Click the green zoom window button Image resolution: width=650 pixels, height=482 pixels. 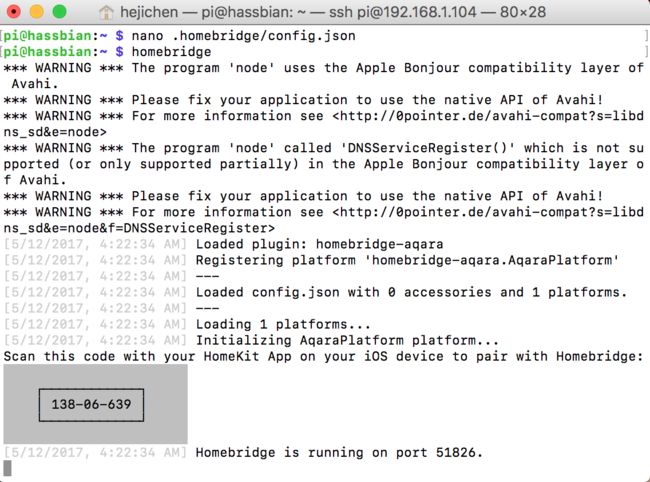59,12
